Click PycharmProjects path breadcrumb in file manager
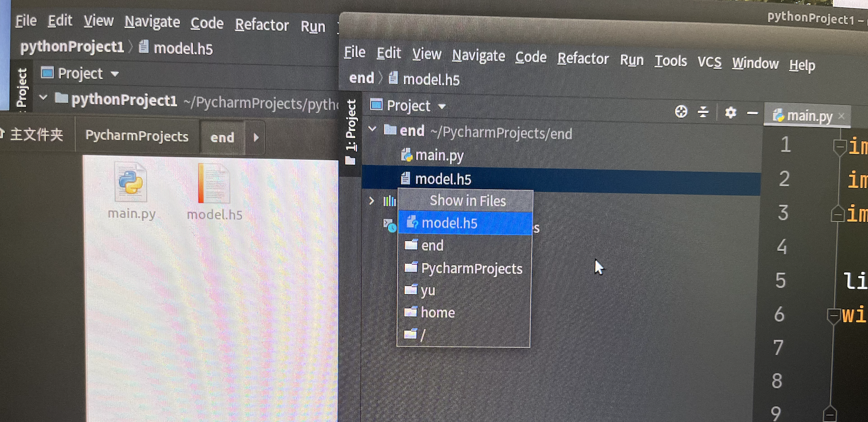 coord(137,136)
